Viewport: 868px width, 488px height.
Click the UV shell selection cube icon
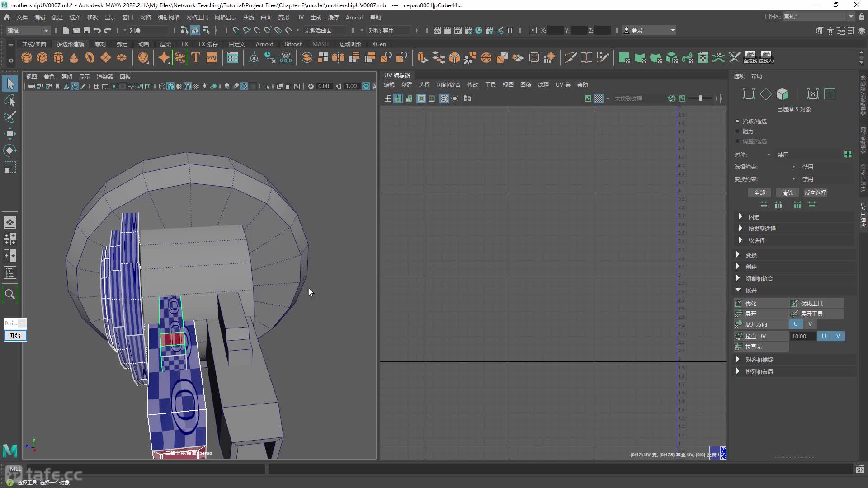(783, 94)
